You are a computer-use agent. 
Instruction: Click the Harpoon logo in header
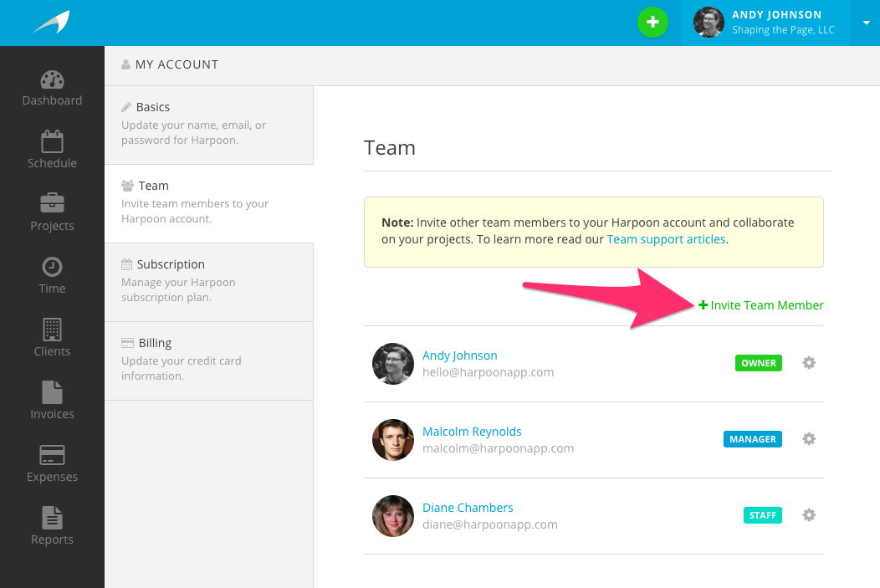(x=52, y=23)
